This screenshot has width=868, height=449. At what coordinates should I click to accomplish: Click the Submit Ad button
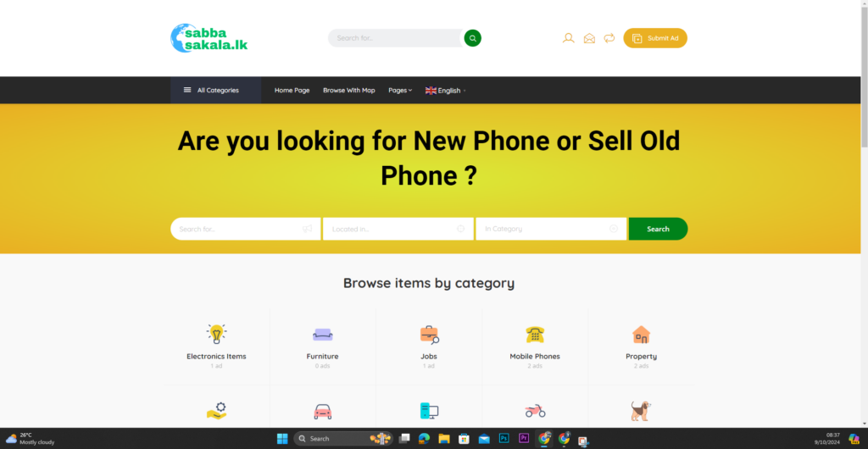(x=655, y=38)
